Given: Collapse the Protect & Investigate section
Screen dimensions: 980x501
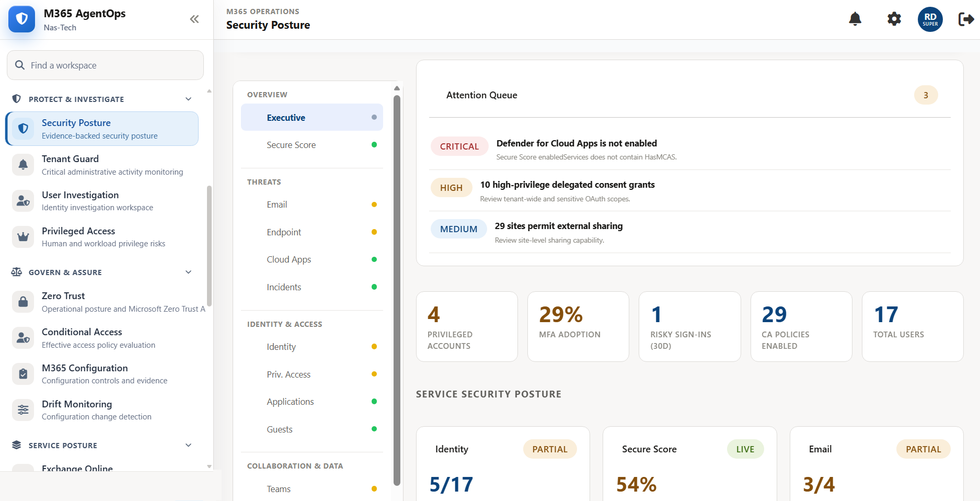Looking at the screenshot, I should point(189,99).
